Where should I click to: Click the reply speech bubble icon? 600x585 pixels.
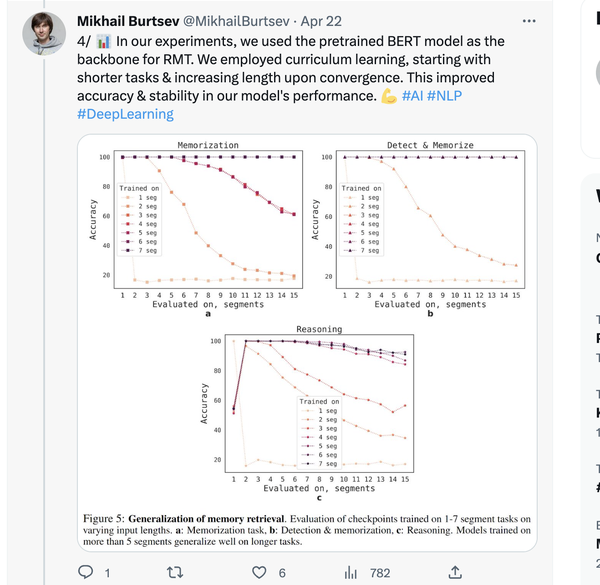pyautogui.click(x=87, y=572)
